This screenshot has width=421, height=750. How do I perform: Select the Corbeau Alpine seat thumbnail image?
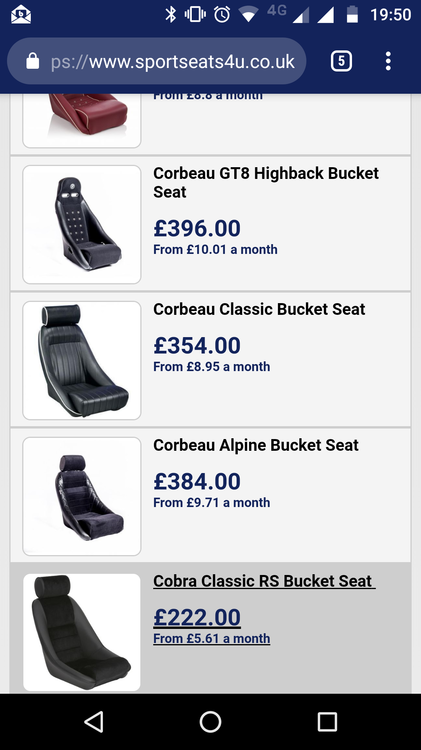(82, 496)
